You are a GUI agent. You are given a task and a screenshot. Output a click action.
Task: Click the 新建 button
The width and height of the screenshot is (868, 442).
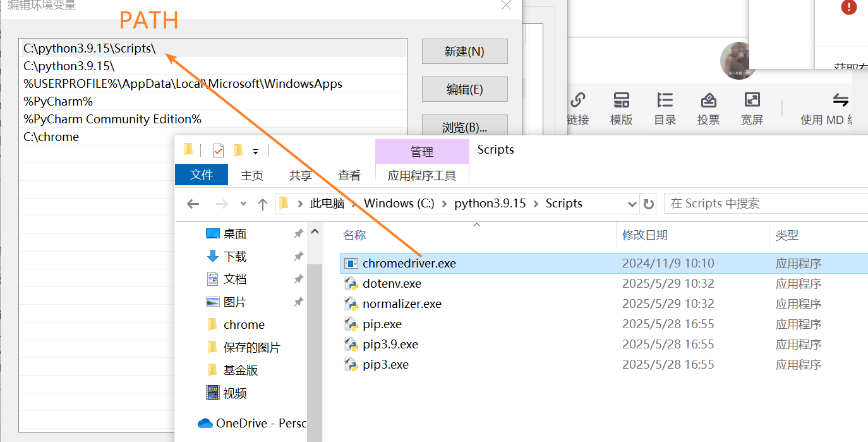pos(464,51)
